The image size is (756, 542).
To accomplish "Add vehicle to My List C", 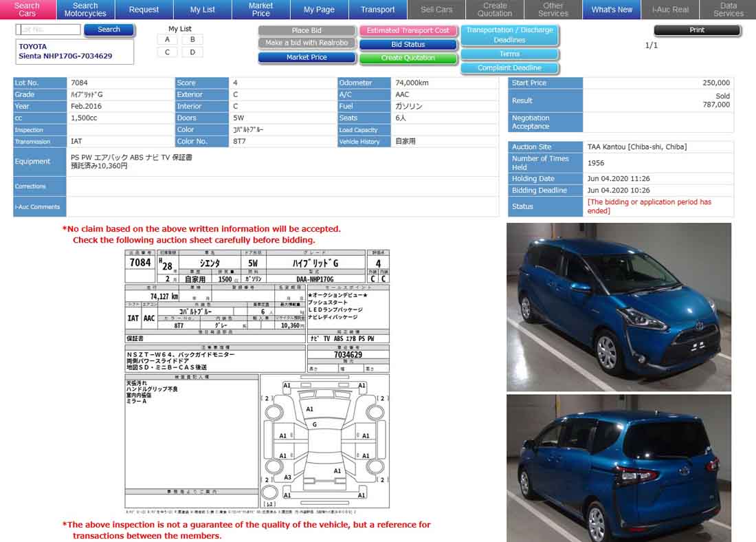I will (167, 52).
